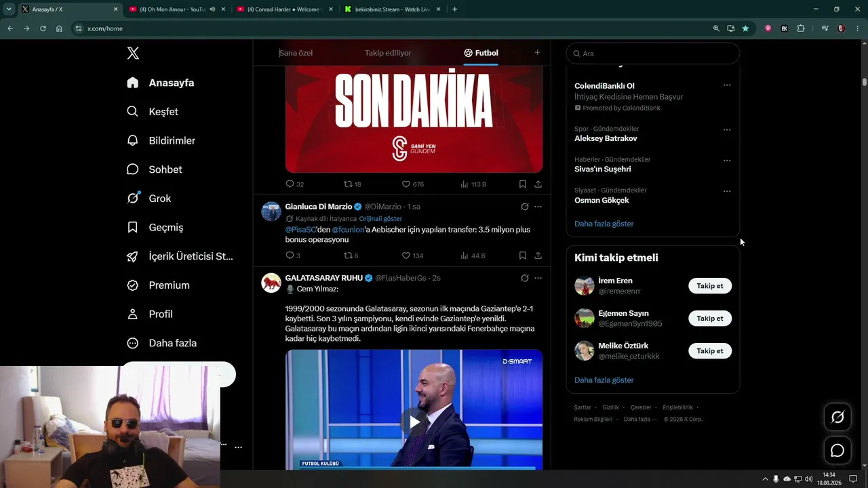Open options for Sivas'ın Suşehri trend
868x488 pixels.
727,161
